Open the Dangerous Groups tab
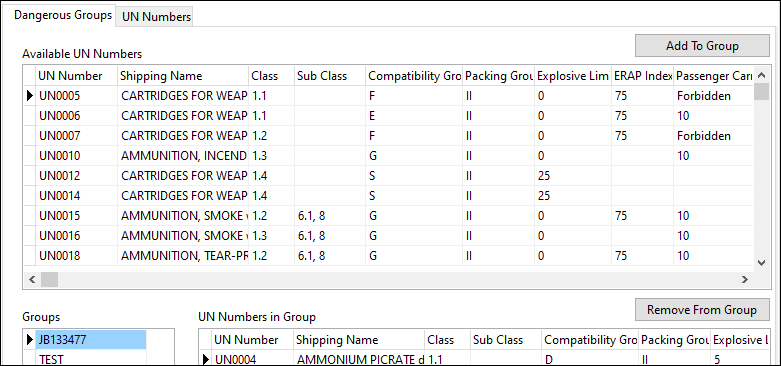 tap(63, 15)
